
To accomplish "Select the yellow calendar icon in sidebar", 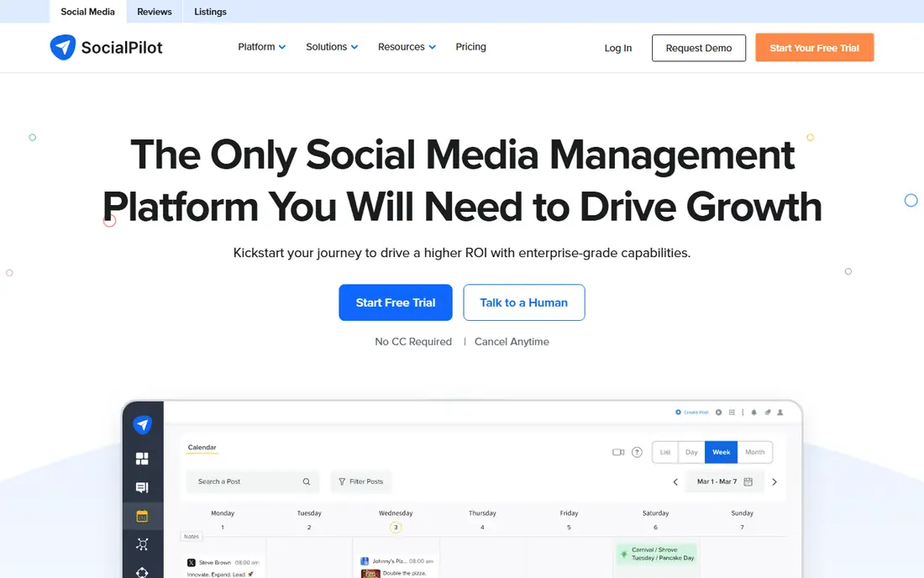I will 142,516.
